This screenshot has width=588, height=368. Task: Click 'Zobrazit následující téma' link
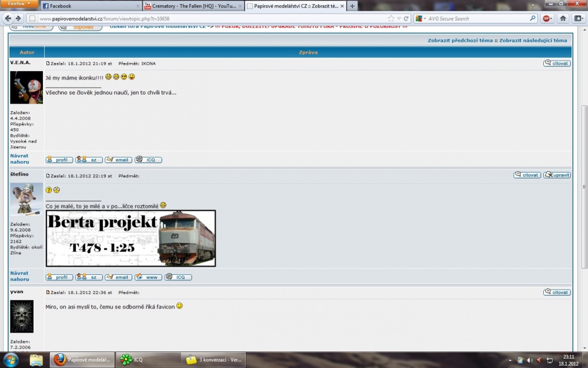(533, 41)
